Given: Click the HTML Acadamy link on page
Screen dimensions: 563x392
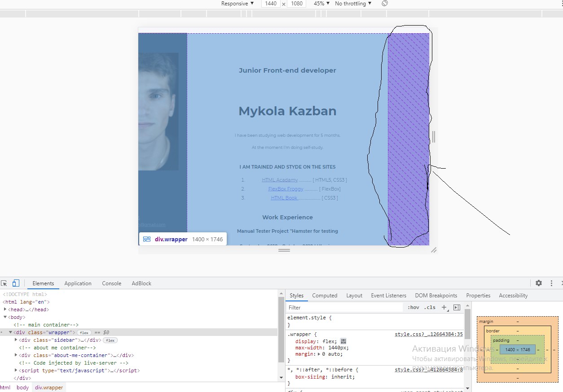Looking at the screenshot, I should (280, 180).
